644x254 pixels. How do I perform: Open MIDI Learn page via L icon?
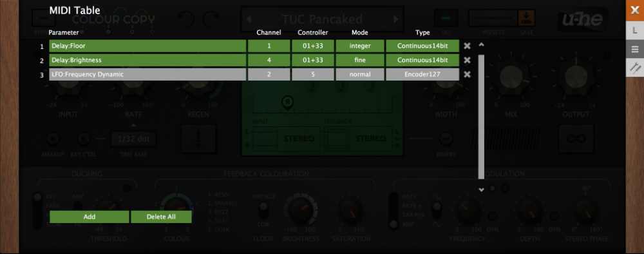[x=634, y=30]
